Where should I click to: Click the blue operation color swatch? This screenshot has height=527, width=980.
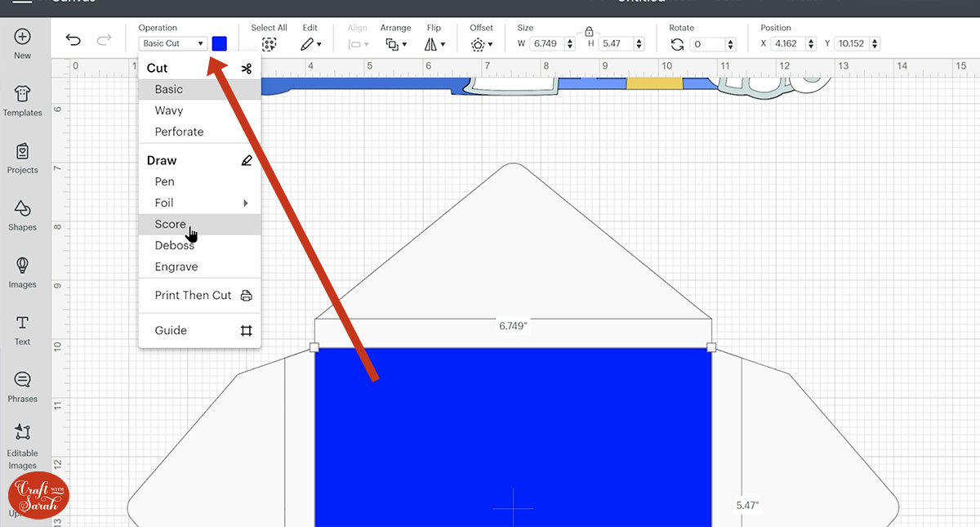219,43
